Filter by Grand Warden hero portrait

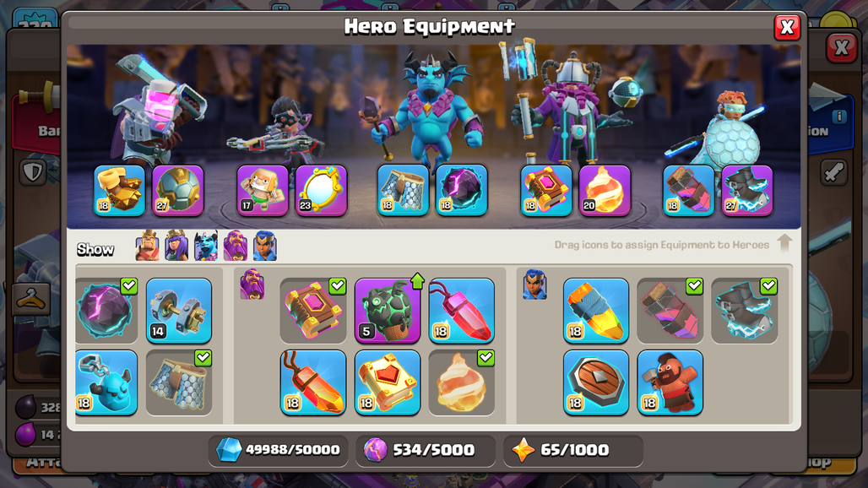tap(236, 246)
